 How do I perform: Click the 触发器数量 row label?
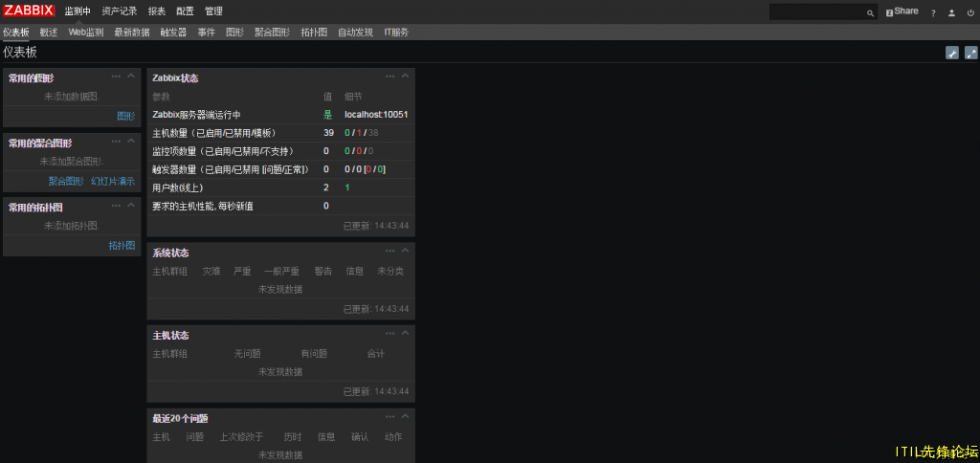pyautogui.click(x=232, y=169)
